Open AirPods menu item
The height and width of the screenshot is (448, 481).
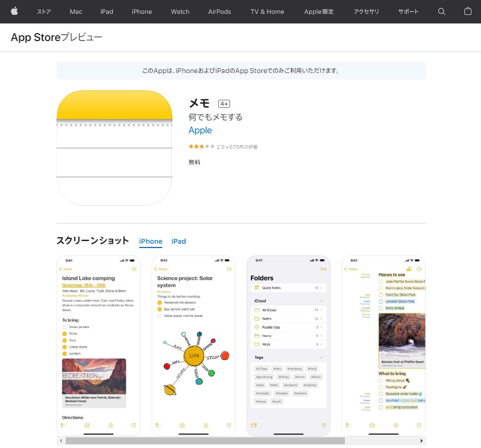219,12
